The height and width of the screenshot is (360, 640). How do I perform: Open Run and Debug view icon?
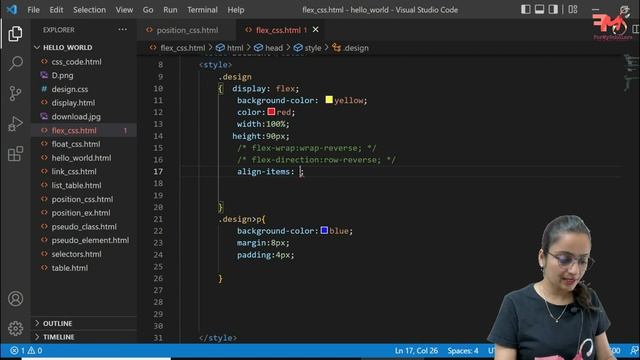tap(15, 124)
